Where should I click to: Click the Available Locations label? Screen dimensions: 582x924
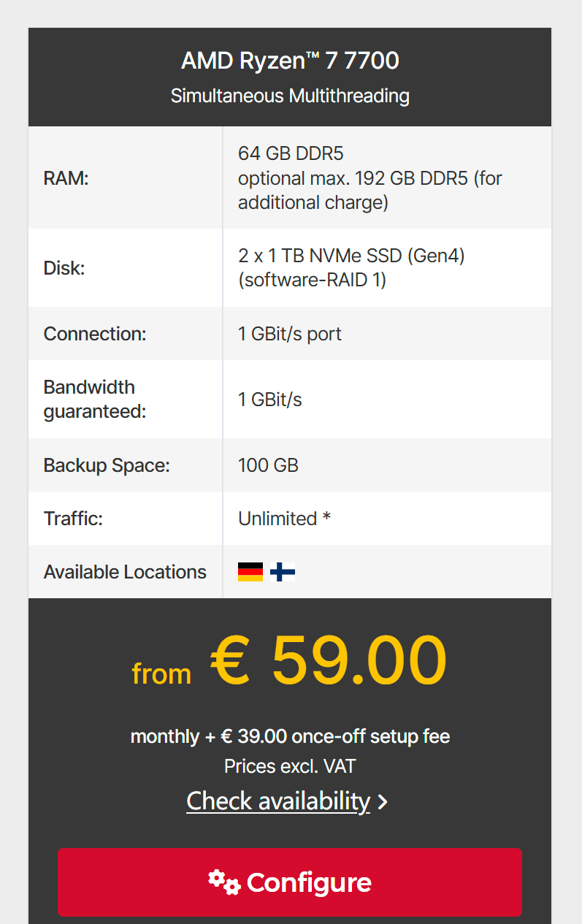tap(125, 572)
